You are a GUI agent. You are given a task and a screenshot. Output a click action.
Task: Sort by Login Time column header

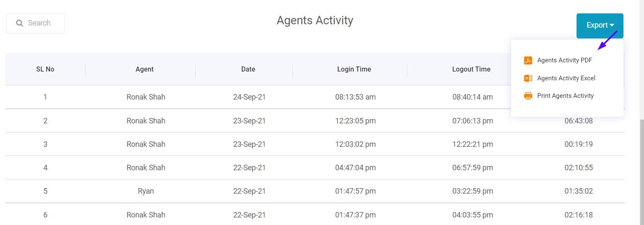coord(354,69)
